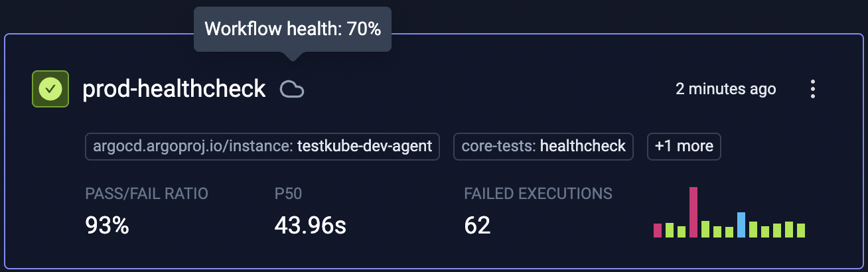
Task: Click the failed executions count 62
Action: click(477, 226)
